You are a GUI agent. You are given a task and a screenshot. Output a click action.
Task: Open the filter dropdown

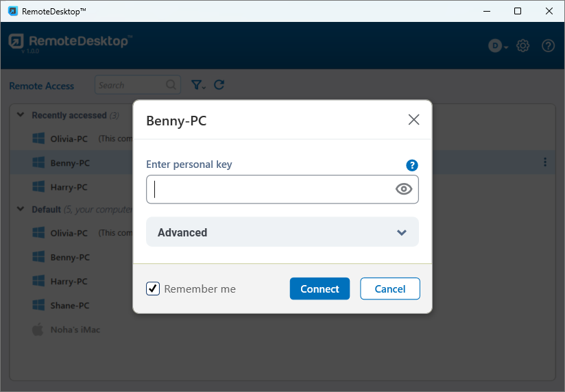coord(198,85)
